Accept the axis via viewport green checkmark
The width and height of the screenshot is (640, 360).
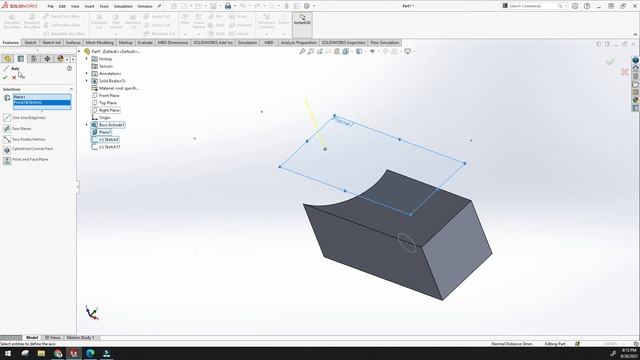click(610, 62)
